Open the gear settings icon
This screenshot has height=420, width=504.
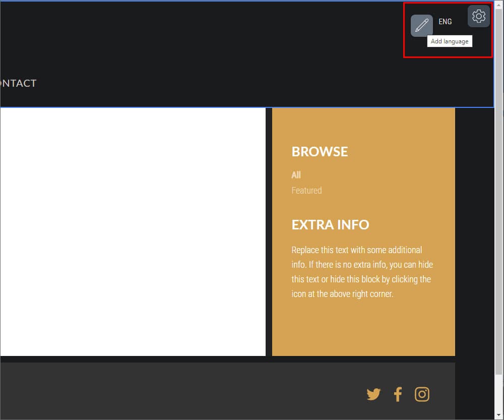coord(479,16)
